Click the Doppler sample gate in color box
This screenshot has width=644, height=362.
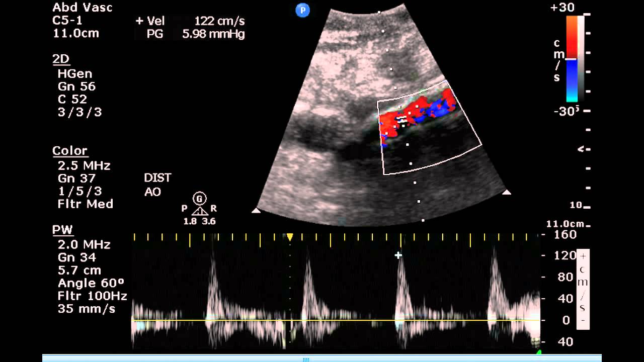point(402,120)
